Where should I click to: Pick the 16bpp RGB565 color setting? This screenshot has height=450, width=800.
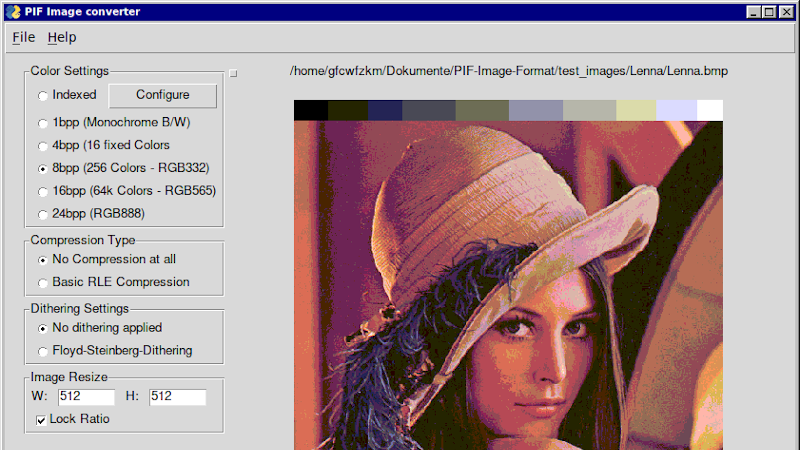(x=42, y=191)
